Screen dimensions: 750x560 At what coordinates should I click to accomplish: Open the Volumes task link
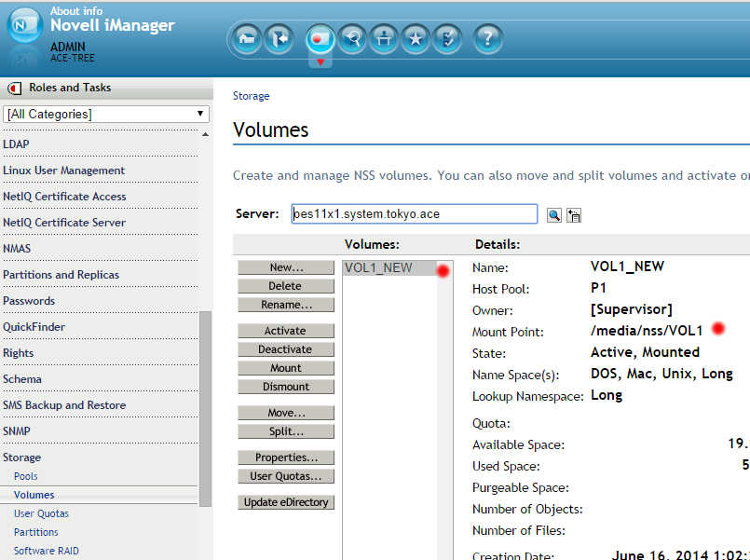point(34,495)
